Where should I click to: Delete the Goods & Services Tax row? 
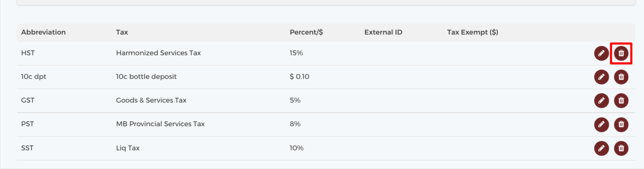coord(621,101)
